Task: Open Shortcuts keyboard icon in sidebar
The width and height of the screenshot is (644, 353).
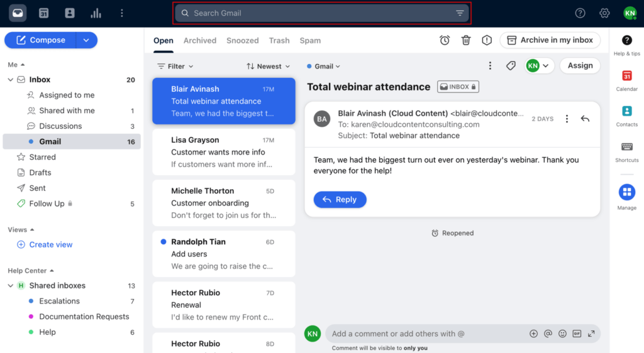Action: 627,152
